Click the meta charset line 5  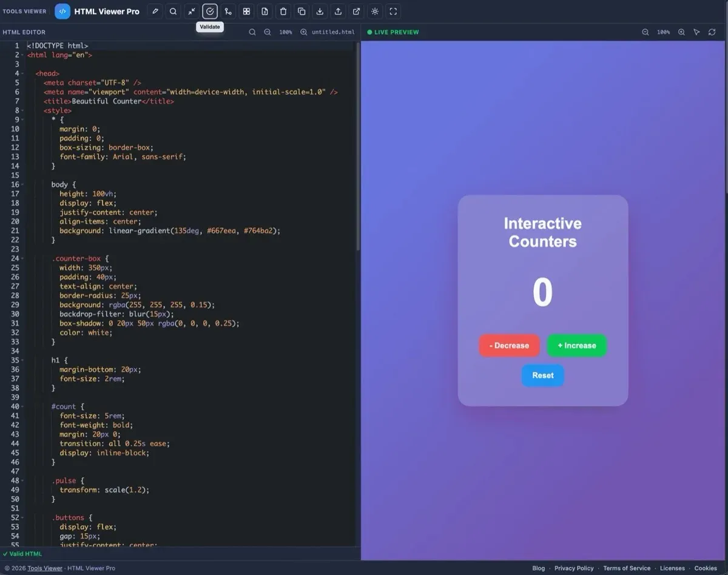pyautogui.click(x=92, y=82)
